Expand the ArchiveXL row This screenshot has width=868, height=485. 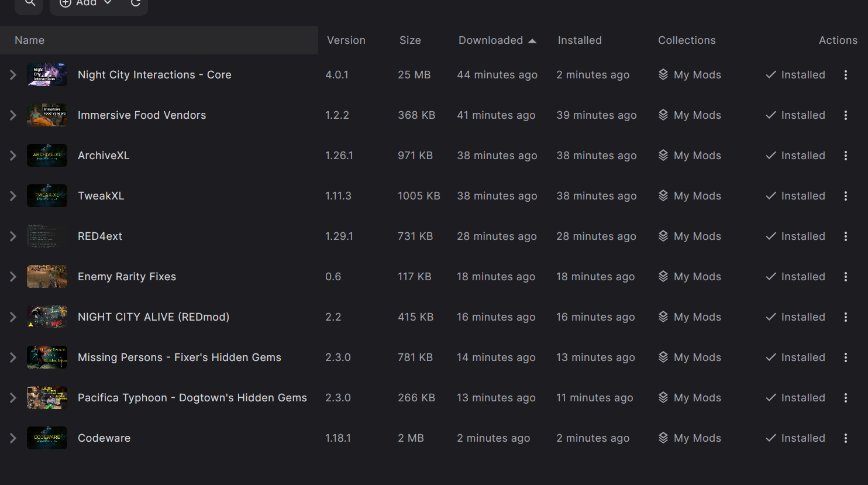point(13,156)
